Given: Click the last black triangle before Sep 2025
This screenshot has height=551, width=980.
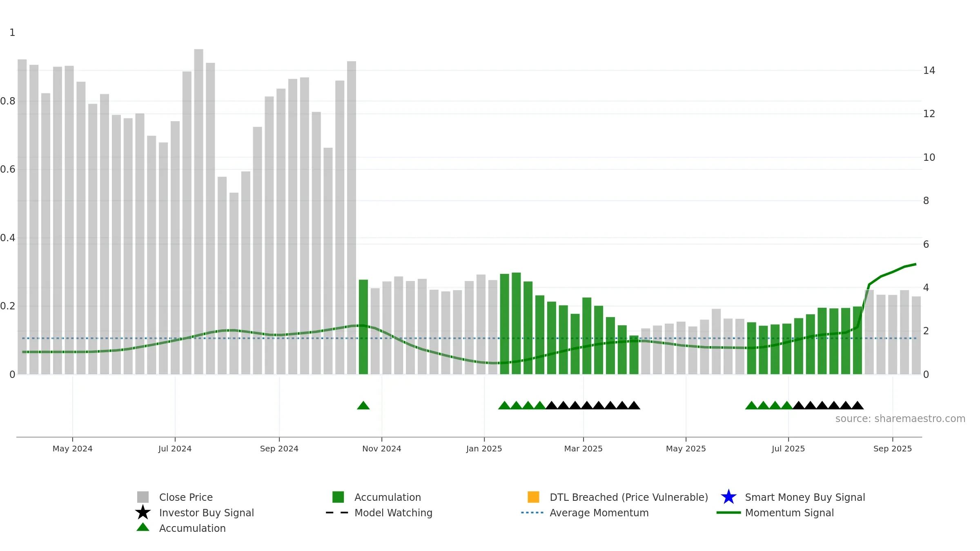Looking at the screenshot, I should (x=857, y=405).
